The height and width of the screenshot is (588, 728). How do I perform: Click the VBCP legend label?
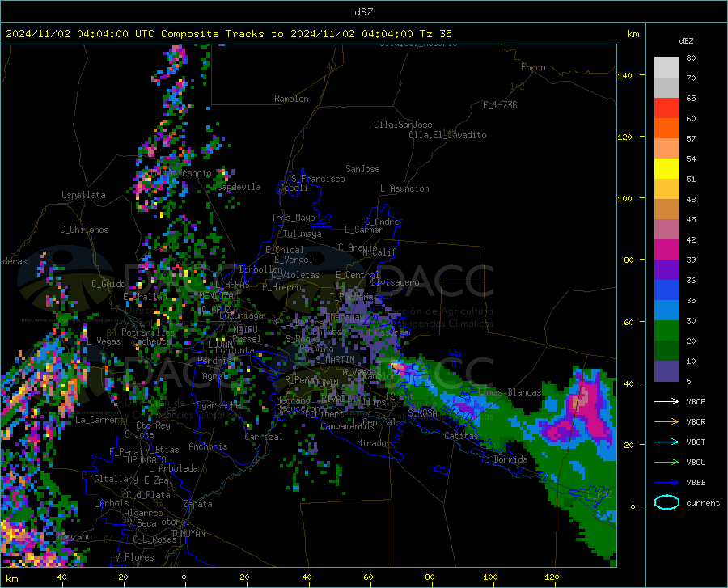(x=696, y=401)
